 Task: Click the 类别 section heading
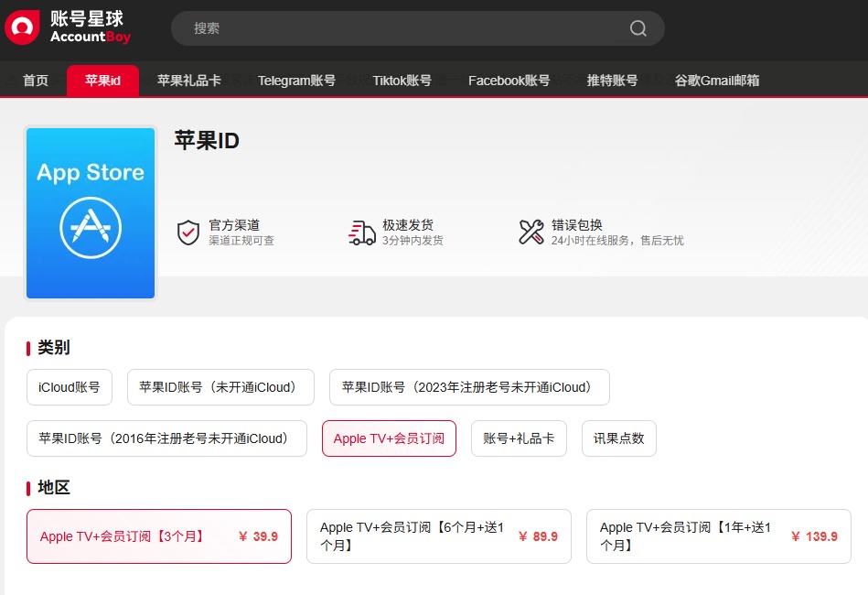click(54, 348)
